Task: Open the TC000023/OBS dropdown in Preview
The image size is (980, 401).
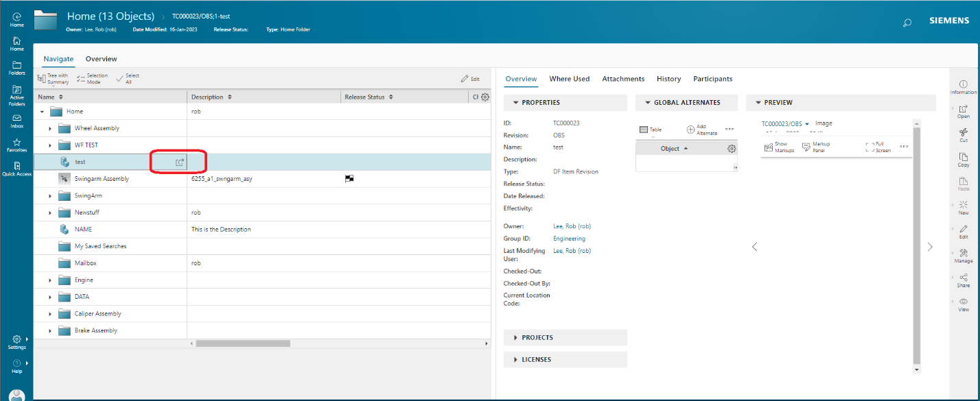Action: (806, 123)
